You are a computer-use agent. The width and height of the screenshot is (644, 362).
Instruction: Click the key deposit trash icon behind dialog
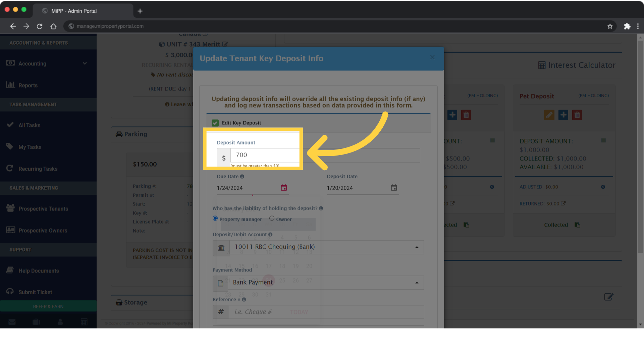point(466,115)
